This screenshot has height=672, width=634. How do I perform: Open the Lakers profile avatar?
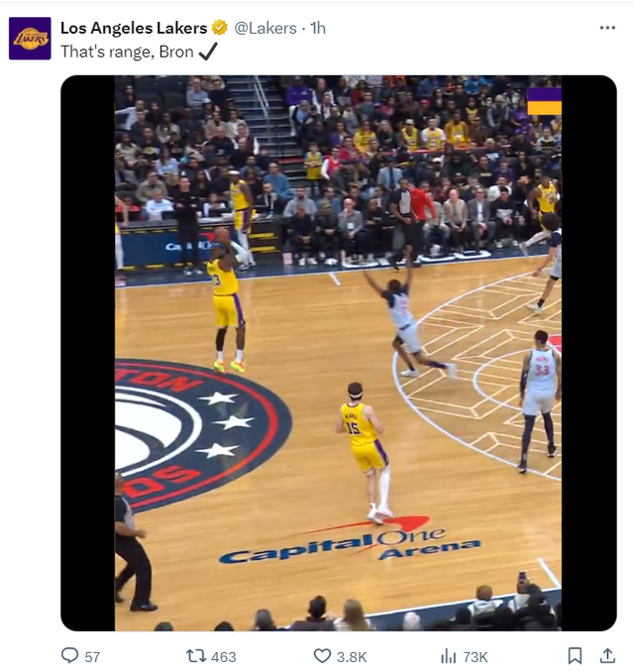click(30, 38)
